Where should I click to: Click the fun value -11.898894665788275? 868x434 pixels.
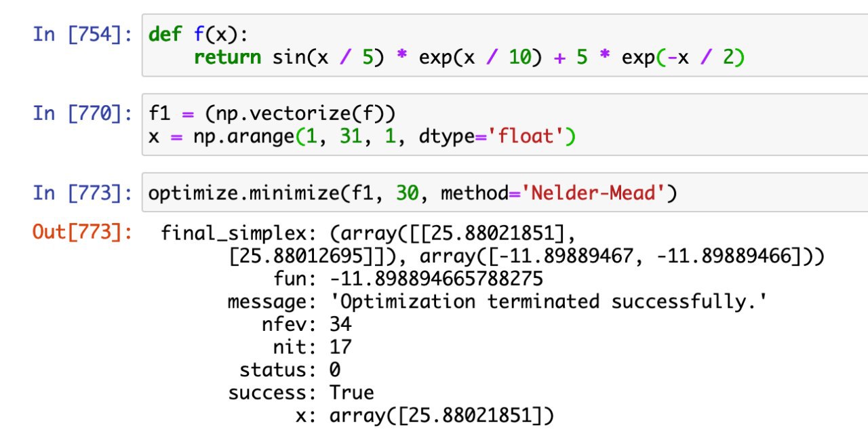436,279
